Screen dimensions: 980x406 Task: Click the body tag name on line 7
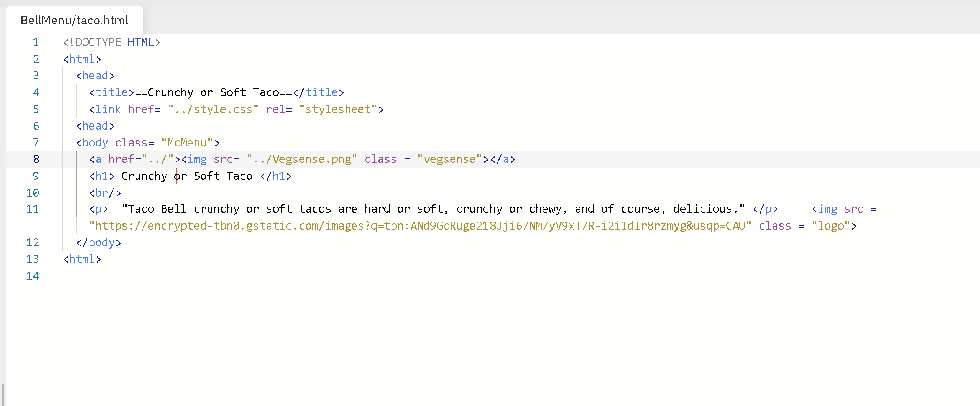point(95,143)
